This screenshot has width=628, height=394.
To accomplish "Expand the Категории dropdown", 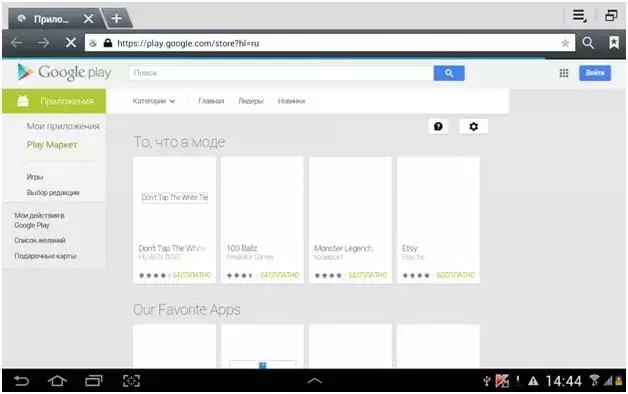I will (x=154, y=101).
